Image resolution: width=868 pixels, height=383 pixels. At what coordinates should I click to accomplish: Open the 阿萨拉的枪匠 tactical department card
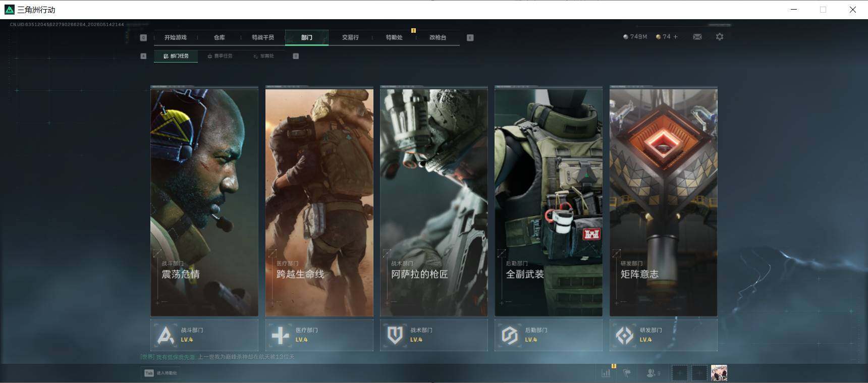coord(434,202)
